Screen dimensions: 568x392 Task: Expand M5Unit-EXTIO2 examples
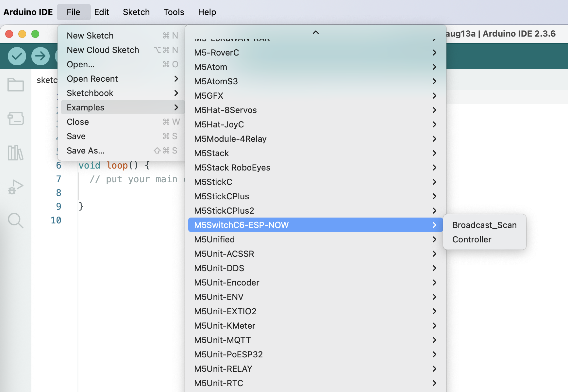click(x=316, y=311)
